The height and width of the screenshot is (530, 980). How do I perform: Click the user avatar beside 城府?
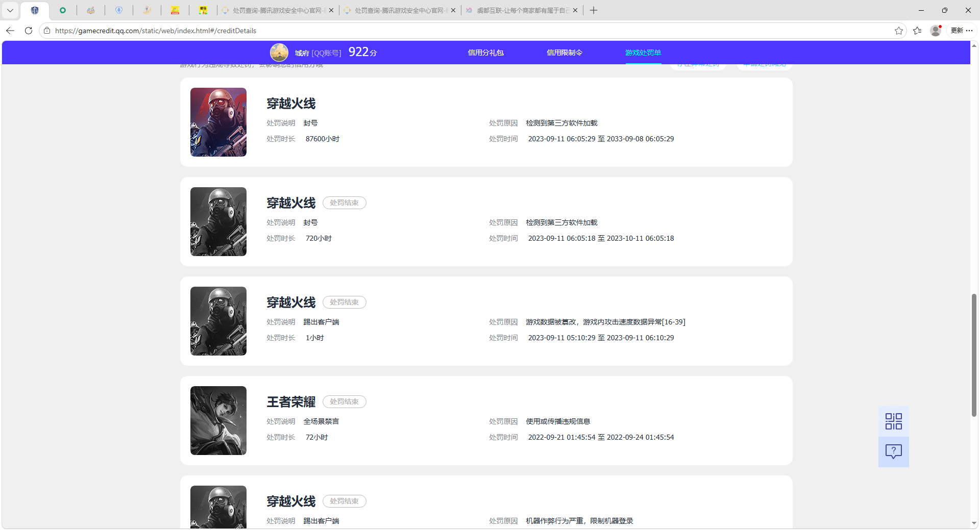point(279,53)
